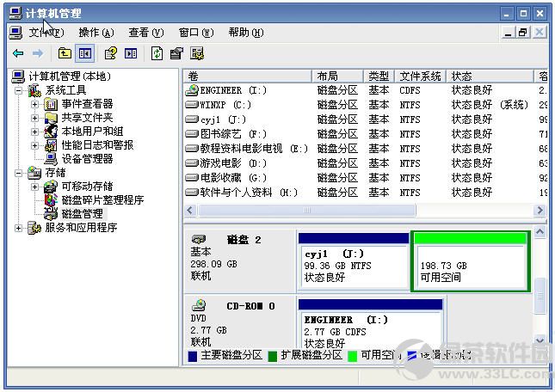Viewport: 555px width, 392px height.
Task: Open 磁盘碎片整理程序 in the tree
Action: click(102, 199)
